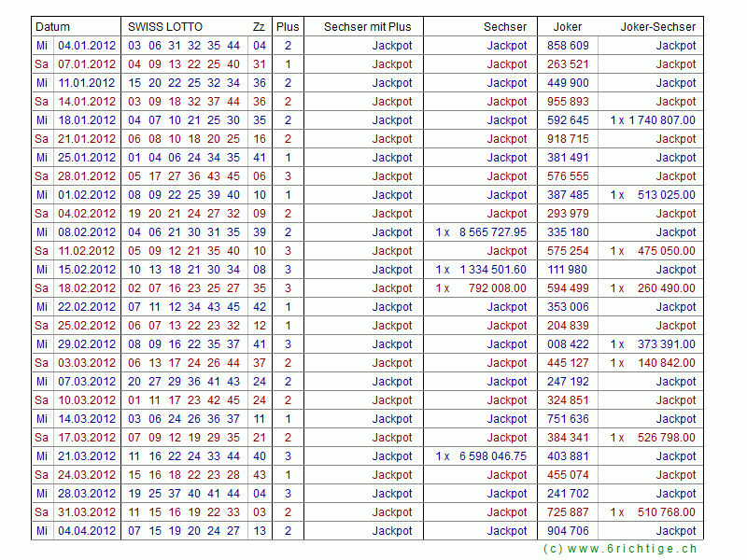Open the www.6richtige.ch copyright link
This screenshot has height=560, width=747.
(x=620, y=550)
